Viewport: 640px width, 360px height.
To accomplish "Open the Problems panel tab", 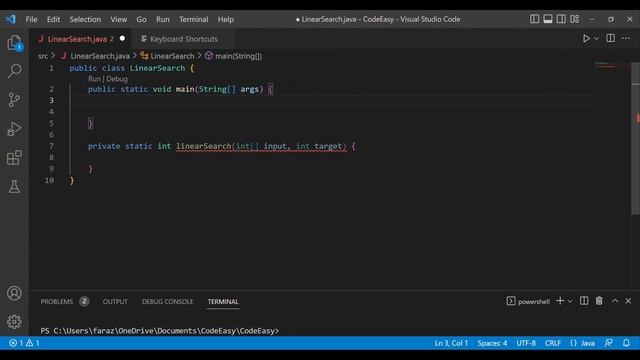I will (57, 301).
